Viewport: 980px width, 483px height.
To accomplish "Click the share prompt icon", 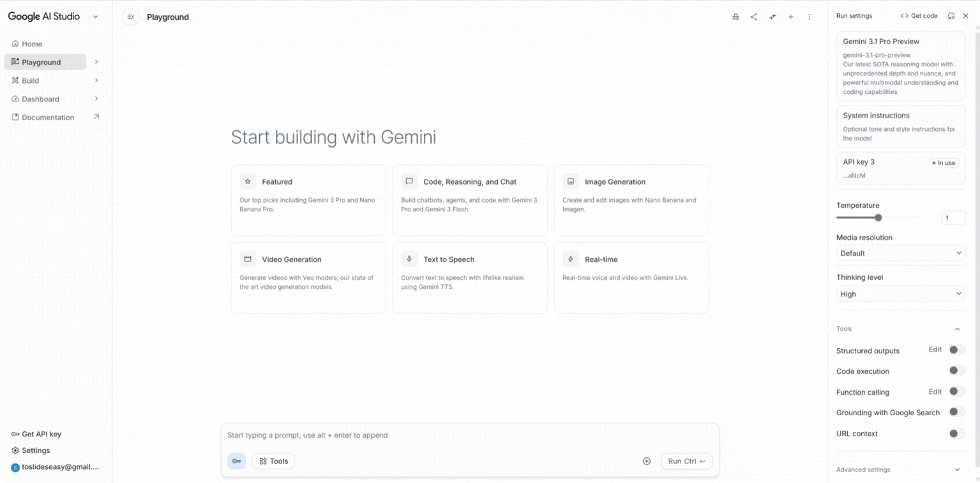I will point(754,17).
